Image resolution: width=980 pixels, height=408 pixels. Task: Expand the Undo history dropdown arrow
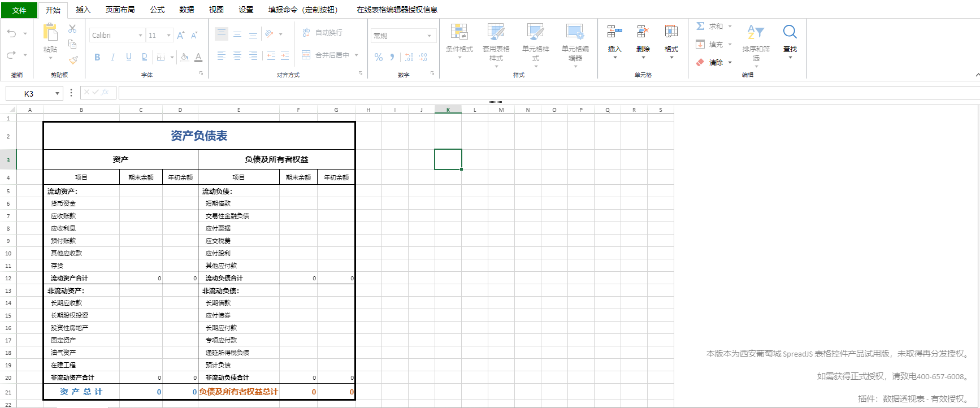25,34
